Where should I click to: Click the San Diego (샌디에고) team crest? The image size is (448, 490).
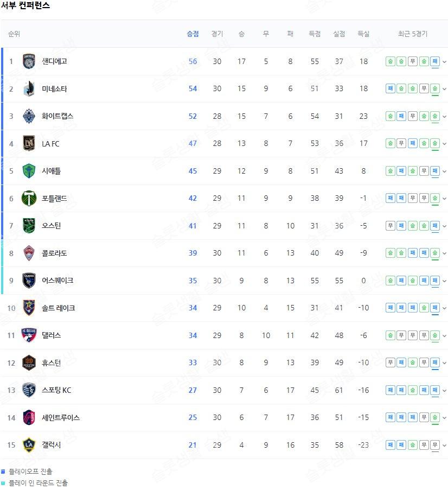29,61
